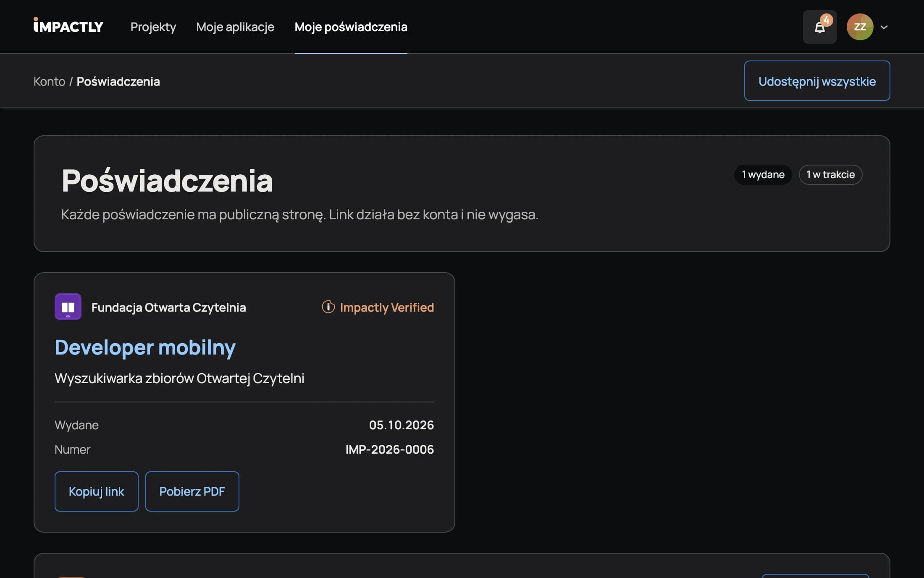Click the description about public credential links
This screenshot has width=924, height=578.
pyautogui.click(x=300, y=214)
